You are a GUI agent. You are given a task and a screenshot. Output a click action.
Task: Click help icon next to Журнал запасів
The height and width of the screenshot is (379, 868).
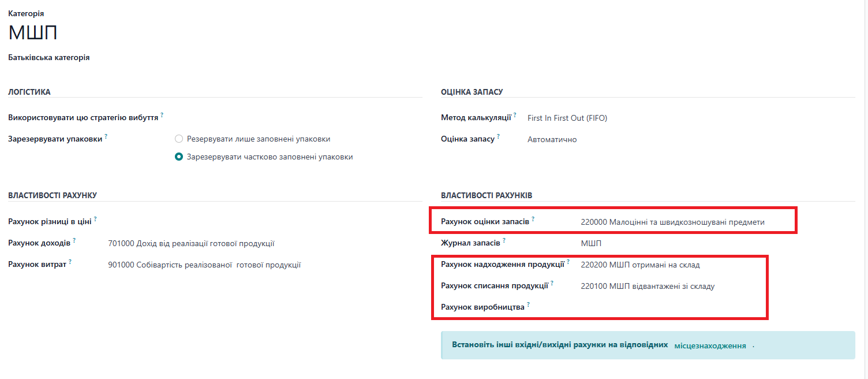(504, 240)
